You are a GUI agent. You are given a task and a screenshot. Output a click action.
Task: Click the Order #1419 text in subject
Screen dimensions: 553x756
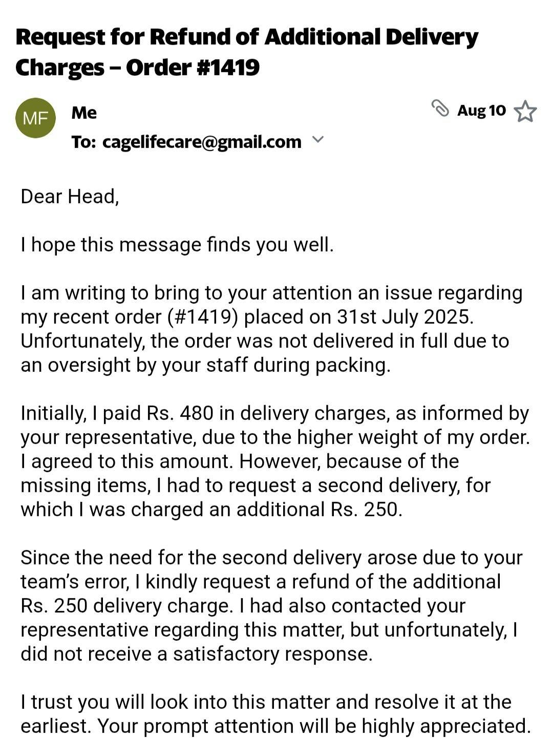coord(193,67)
